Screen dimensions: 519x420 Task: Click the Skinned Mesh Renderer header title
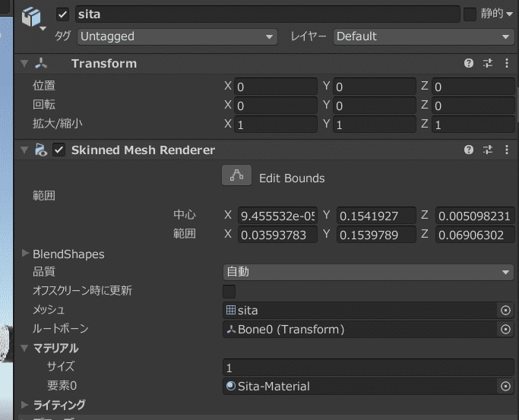pos(143,150)
